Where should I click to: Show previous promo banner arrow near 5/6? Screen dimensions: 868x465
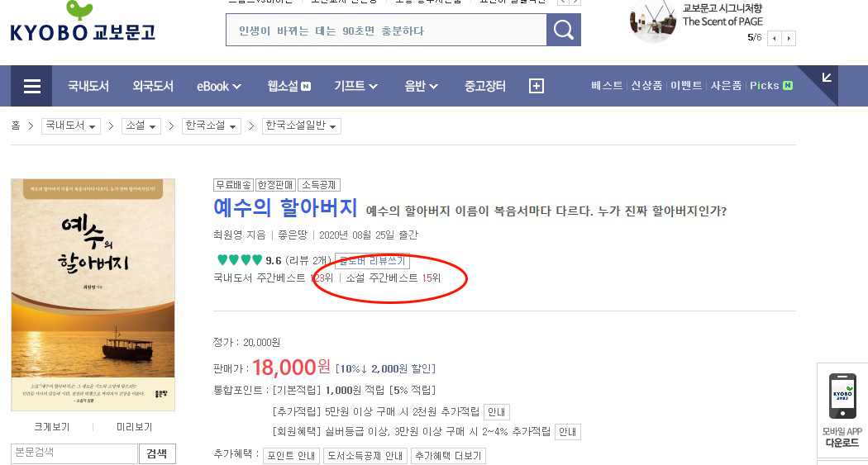point(774,38)
